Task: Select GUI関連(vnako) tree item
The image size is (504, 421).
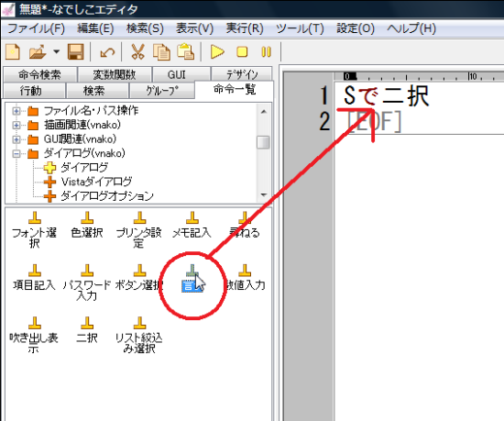Action: 80,139
